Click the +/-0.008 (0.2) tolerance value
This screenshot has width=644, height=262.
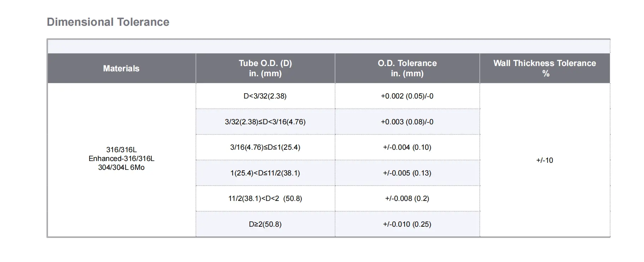pyautogui.click(x=407, y=198)
